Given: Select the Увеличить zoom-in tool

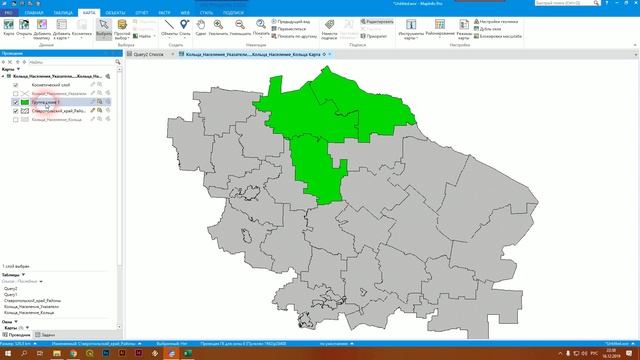Looking at the screenshot, I should tap(218, 25).
